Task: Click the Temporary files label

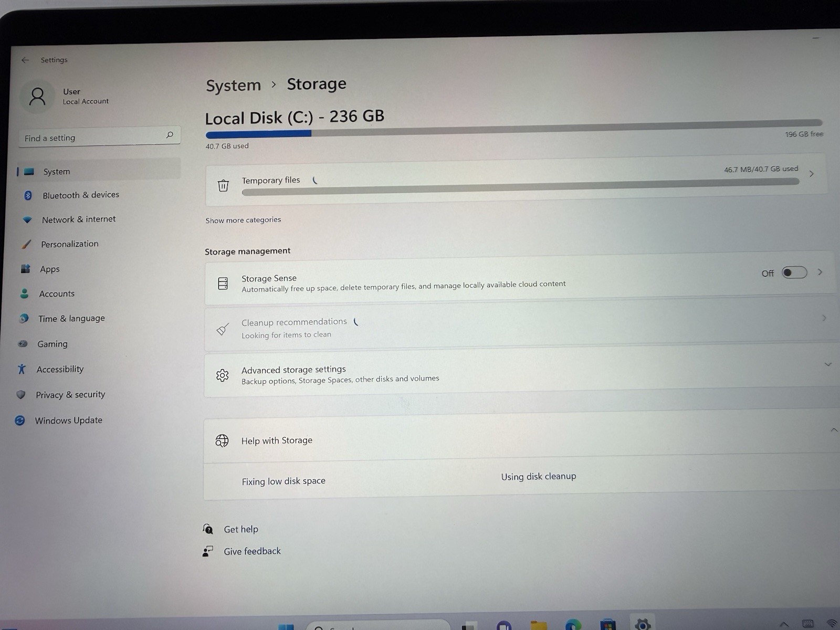Action: (x=271, y=180)
